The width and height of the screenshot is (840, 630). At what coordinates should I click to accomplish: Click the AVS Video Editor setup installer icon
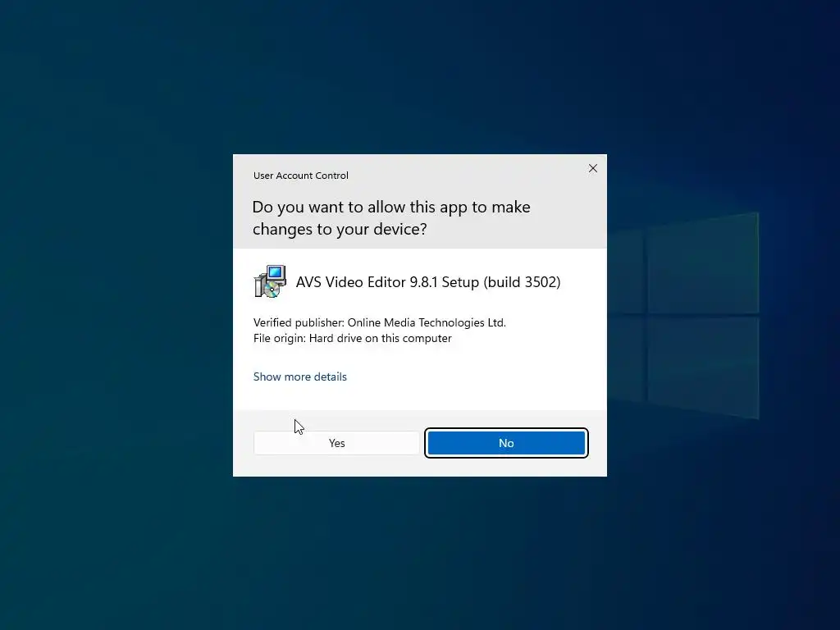pyautogui.click(x=270, y=281)
